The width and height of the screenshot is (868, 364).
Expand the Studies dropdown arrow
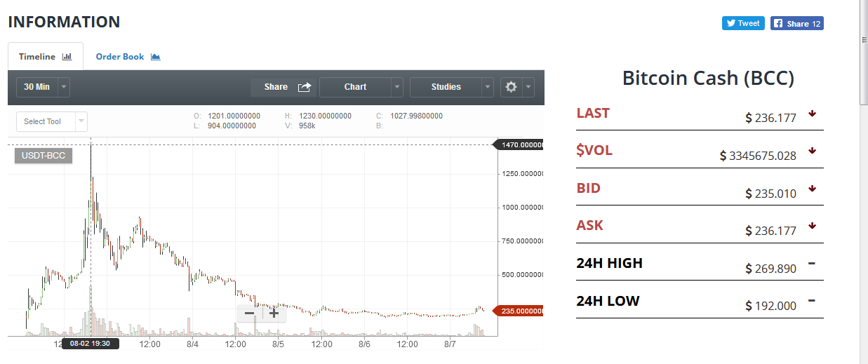(488, 87)
